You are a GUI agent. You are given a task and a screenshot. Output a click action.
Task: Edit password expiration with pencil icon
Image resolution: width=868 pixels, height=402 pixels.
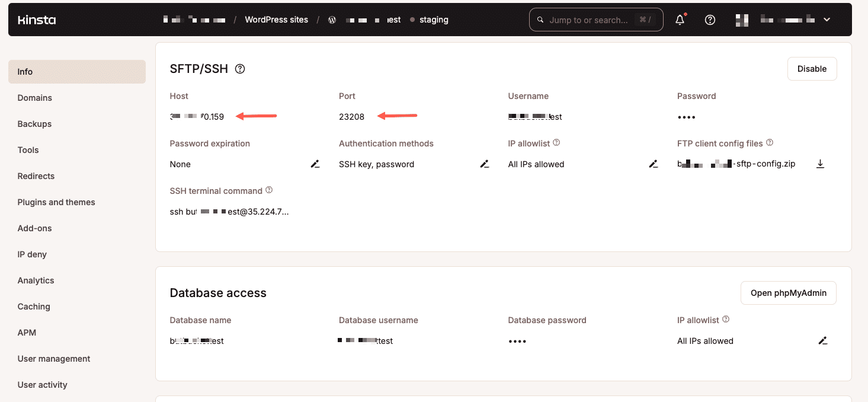(315, 164)
